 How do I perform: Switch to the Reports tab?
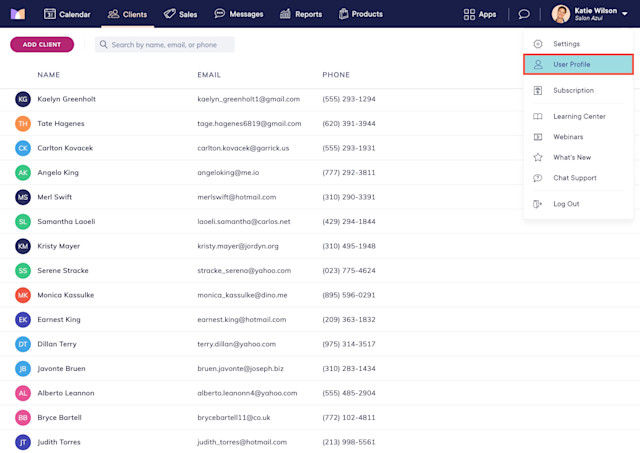click(301, 14)
